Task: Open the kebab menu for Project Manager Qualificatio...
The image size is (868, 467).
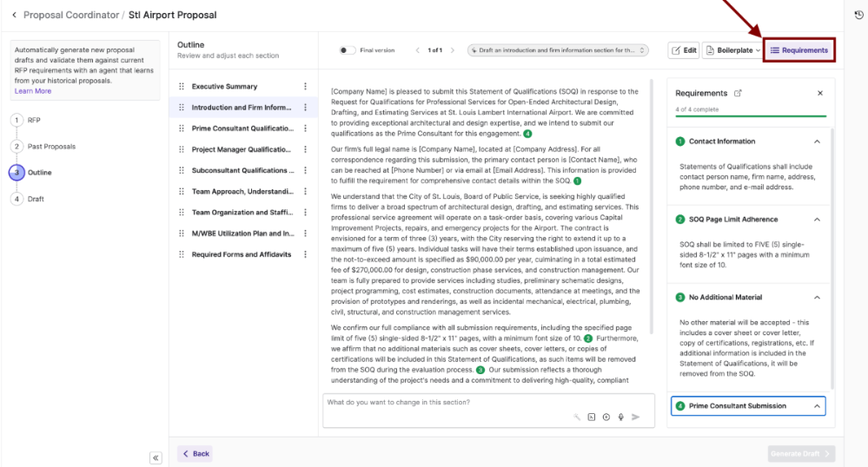Action: [305, 149]
